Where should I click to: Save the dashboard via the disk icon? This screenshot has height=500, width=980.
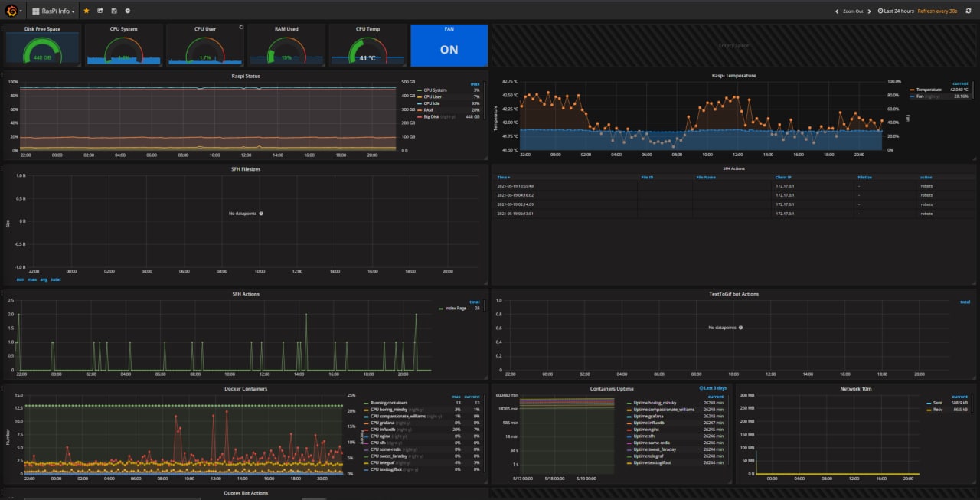coord(114,11)
